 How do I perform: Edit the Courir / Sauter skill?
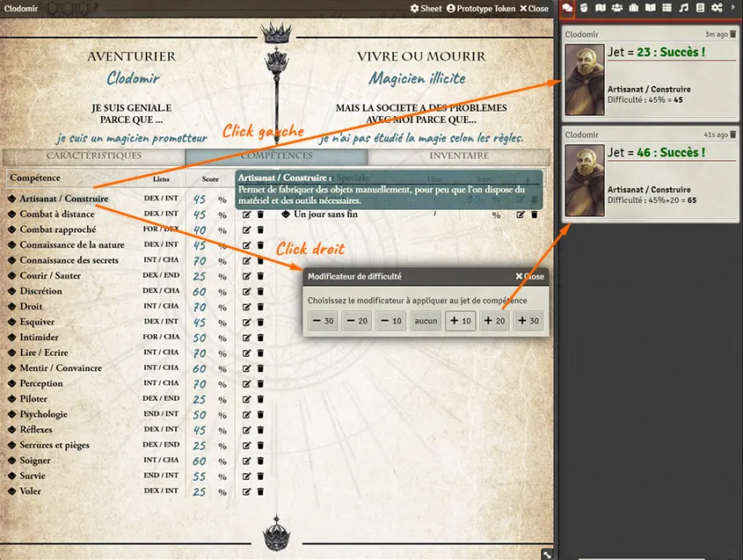(246, 276)
